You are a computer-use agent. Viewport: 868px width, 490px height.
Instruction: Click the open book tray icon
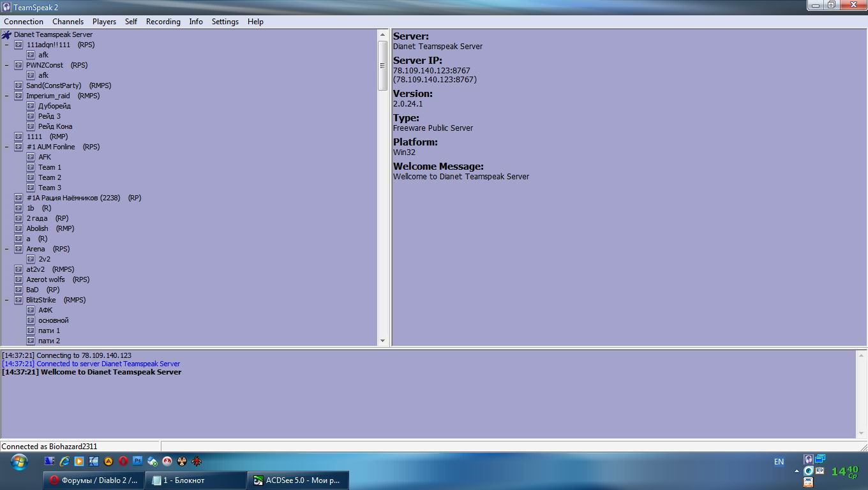tap(820, 471)
